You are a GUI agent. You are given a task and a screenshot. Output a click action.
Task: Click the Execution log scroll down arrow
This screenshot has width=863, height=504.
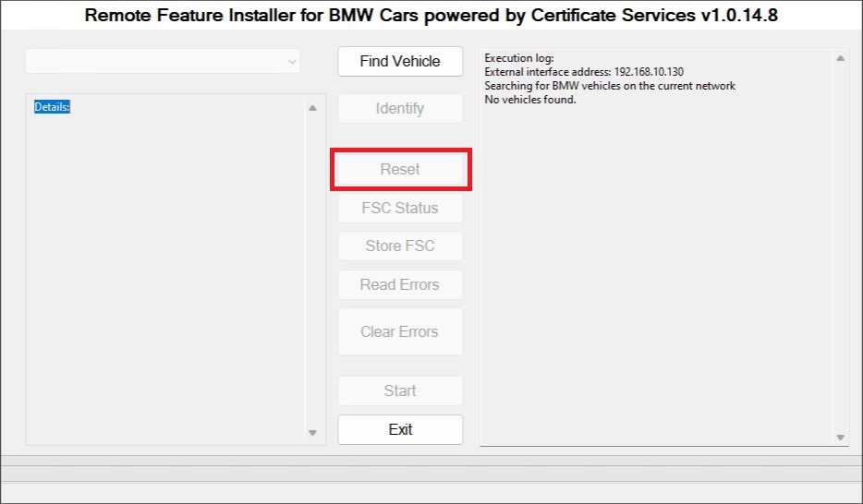point(841,438)
